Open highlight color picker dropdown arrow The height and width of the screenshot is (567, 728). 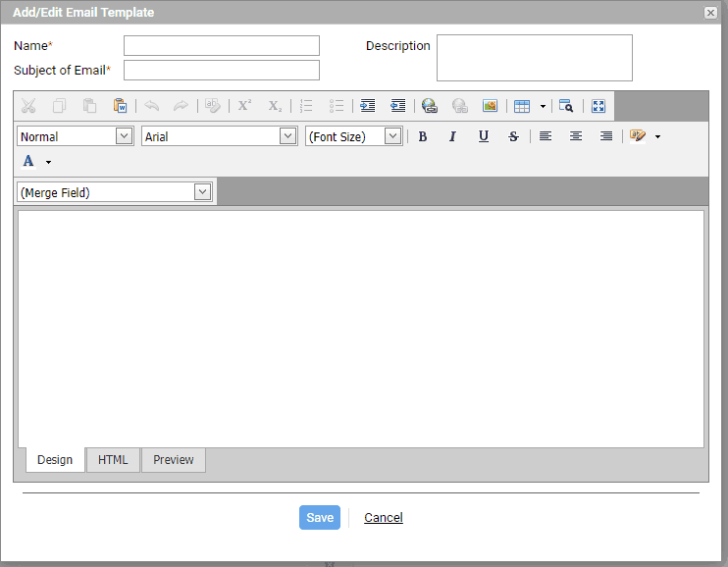(657, 136)
